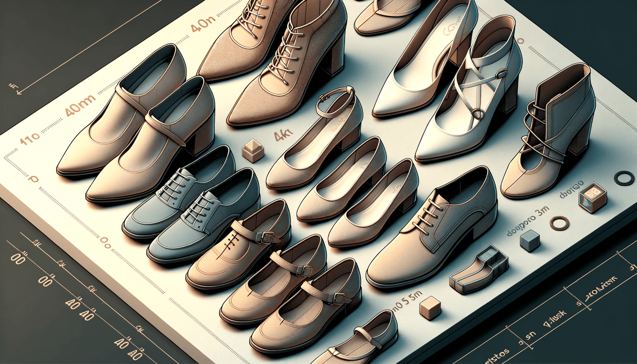
Task: Click the beige heel with round ankle strap
Action: pyautogui.click(x=314, y=138)
